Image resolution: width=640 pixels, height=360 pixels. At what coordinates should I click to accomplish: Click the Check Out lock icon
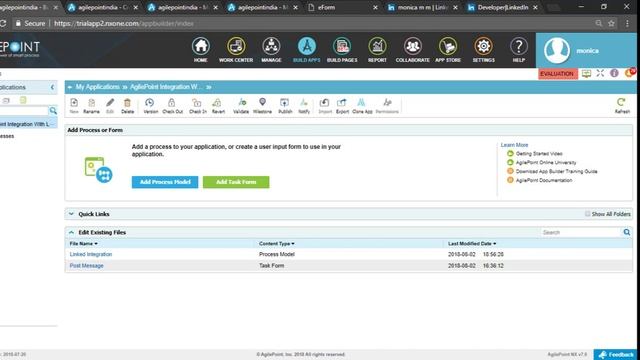(172, 103)
